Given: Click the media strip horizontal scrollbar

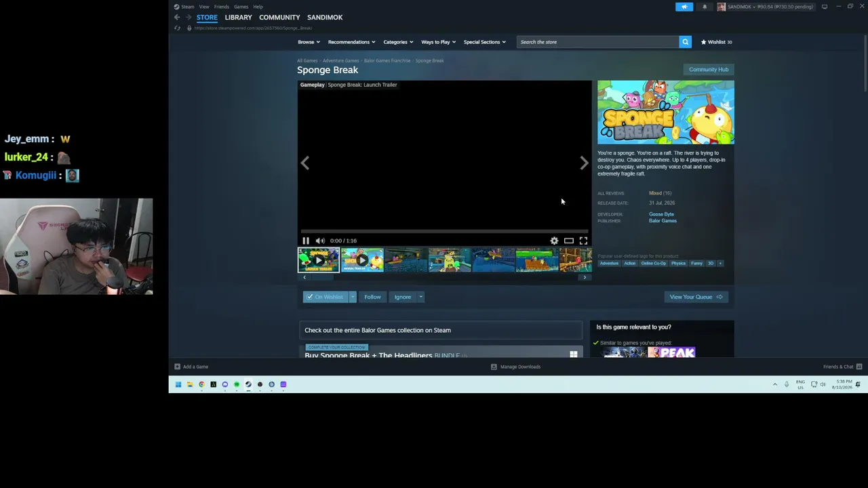Looking at the screenshot, I should point(444,277).
